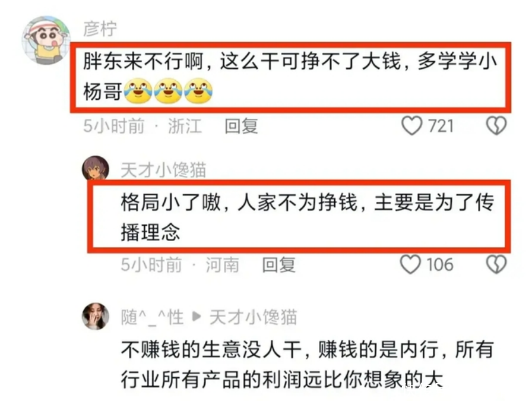Open 天才小馋猫's avatar profile
The image size is (532, 401).
click(x=96, y=168)
